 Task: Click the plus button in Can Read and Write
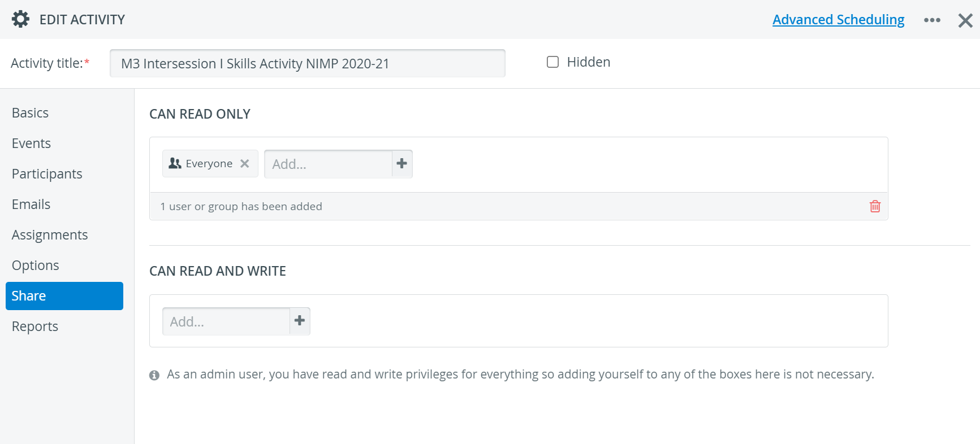(300, 321)
